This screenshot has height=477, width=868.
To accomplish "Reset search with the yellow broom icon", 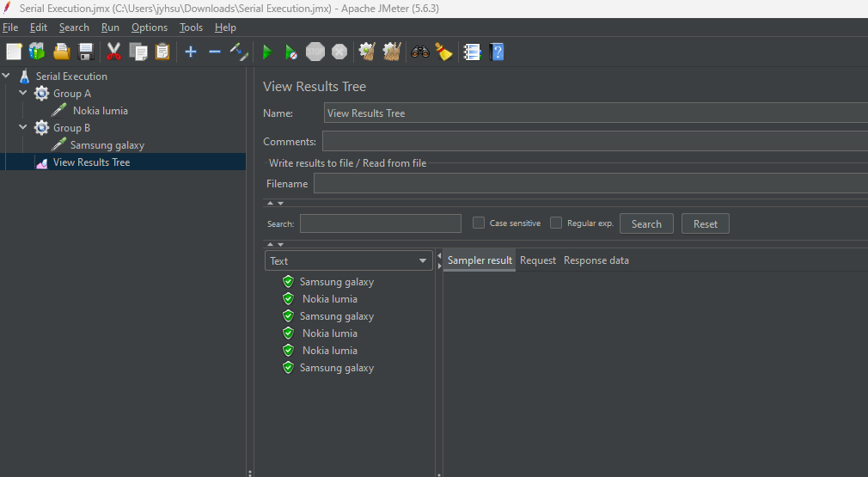I will pyautogui.click(x=444, y=52).
